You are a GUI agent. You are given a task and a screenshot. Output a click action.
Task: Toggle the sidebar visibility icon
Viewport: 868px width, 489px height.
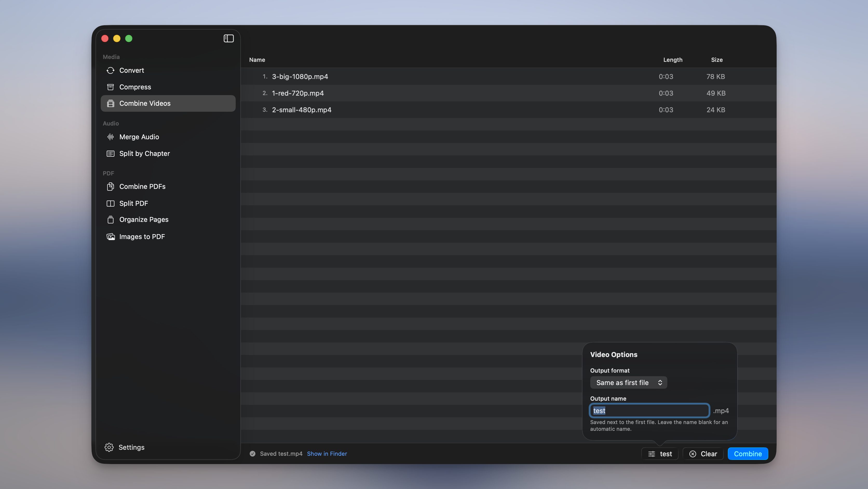[x=228, y=38]
